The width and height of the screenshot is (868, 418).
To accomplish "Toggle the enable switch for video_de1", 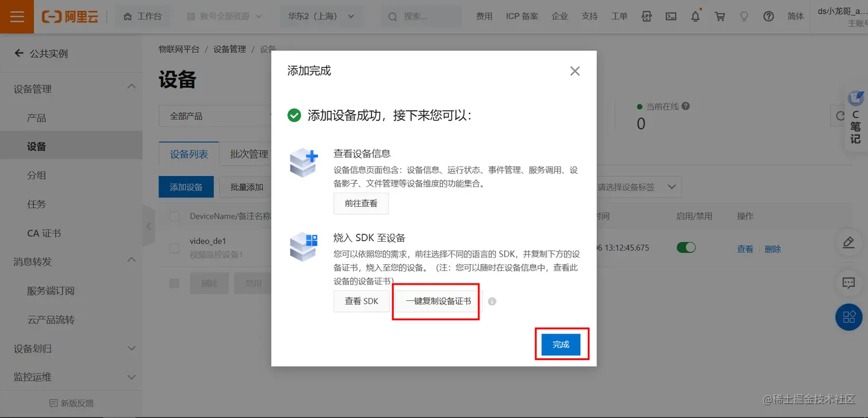I will click(x=686, y=247).
